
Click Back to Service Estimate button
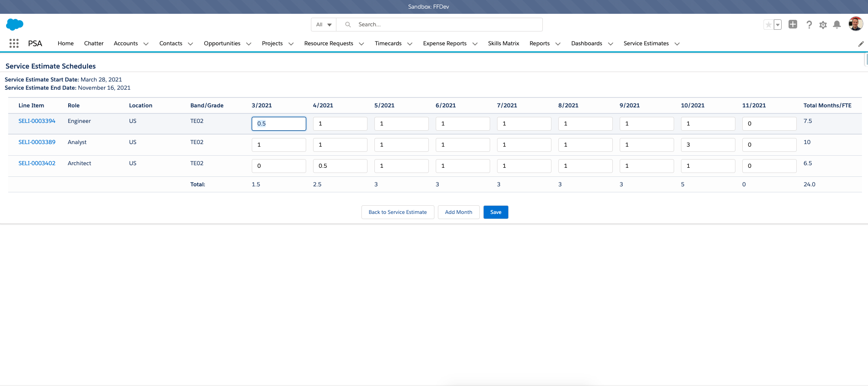pyautogui.click(x=398, y=212)
